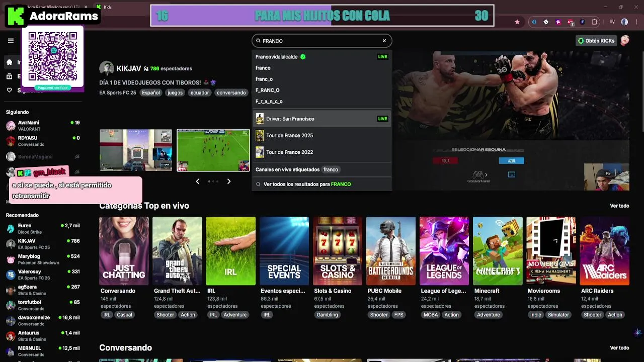Select the 'franc_o' search suggestion
The image size is (644, 362).
coord(321,79)
